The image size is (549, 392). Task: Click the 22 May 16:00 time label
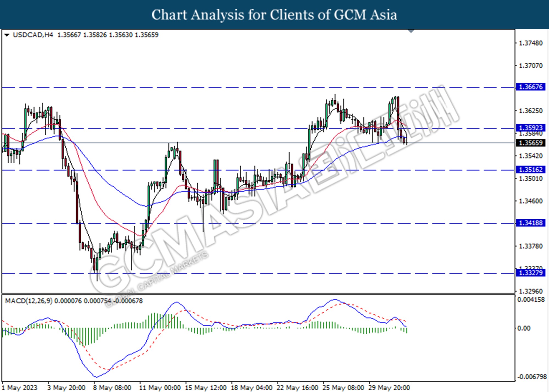coord(298,388)
